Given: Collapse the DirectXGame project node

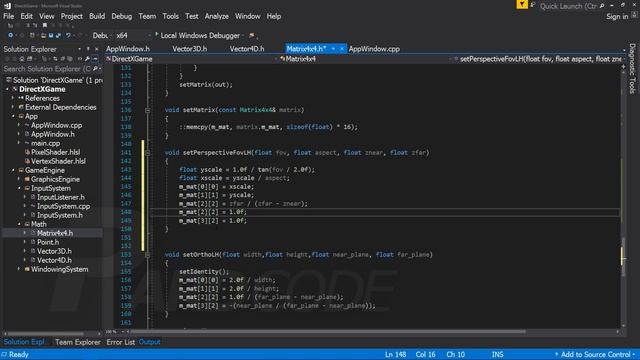Looking at the screenshot, I should [x=7, y=89].
